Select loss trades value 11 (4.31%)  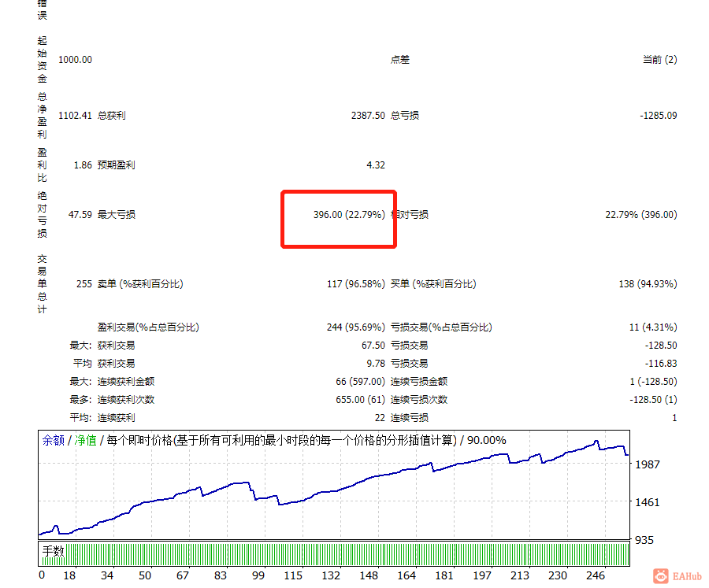pos(653,327)
